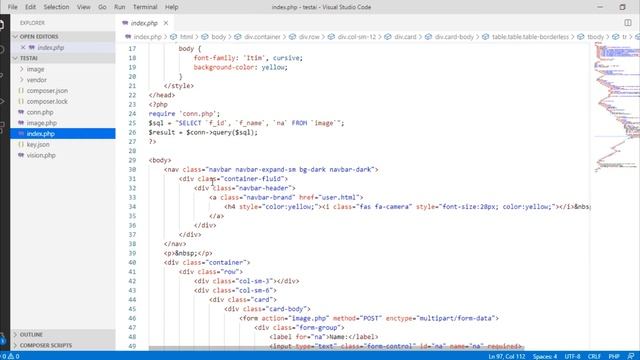Open the Terminal menu
This screenshot has width=640, height=360.
pyautogui.click(x=145, y=7)
